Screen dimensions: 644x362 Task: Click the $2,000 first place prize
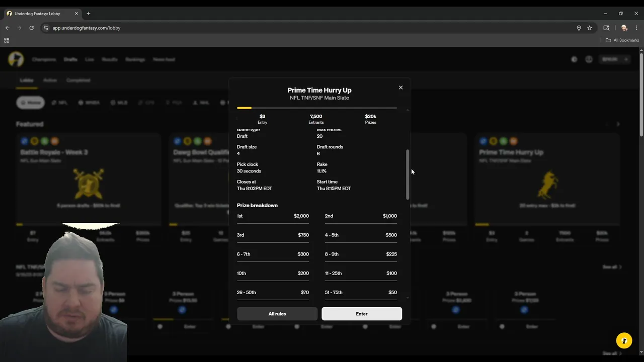pyautogui.click(x=301, y=216)
